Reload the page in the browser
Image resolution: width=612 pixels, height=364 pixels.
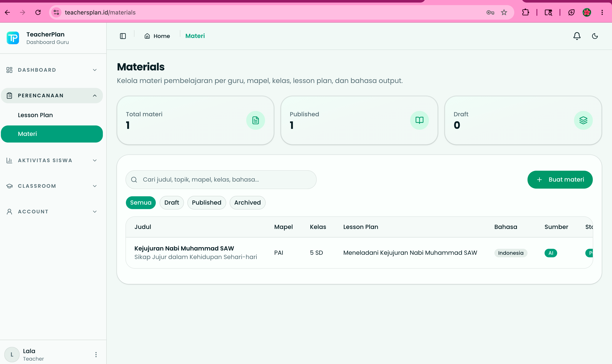pyautogui.click(x=38, y=12)
